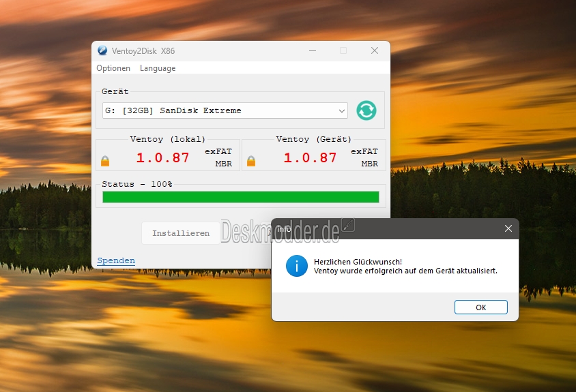The image size is (576, 392).
Task: Click the Gerät group label
Action: [x=115, y=91]
